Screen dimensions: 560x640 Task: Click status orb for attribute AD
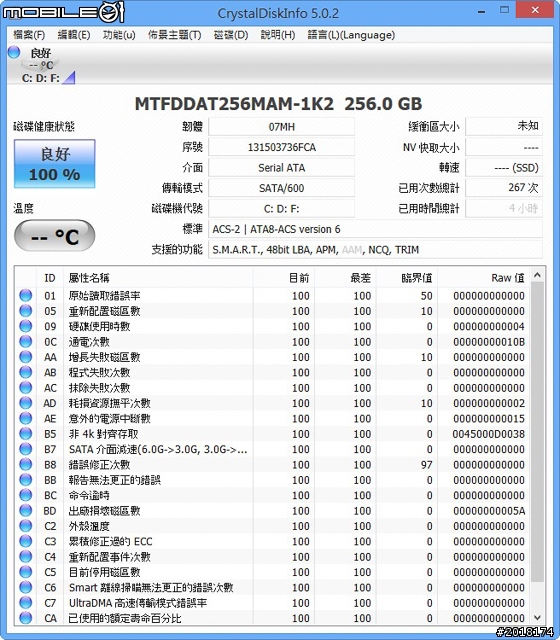pyautogui.click(x=26, y=403)
